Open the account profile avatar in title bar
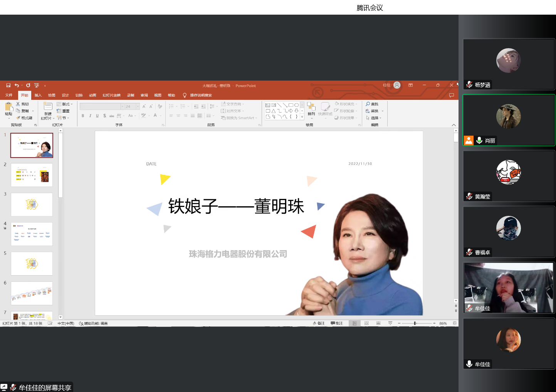Screen dimensions: 556x392 [x=397, y=85]
